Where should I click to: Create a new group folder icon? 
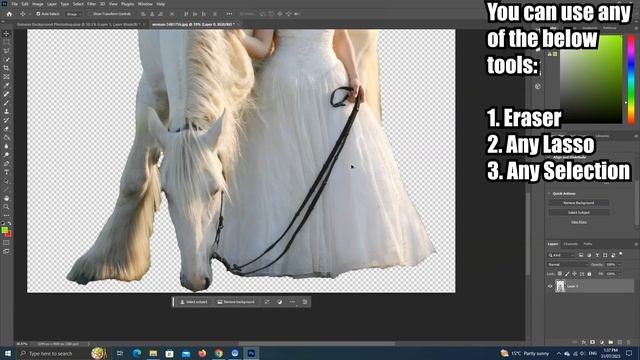611,342
